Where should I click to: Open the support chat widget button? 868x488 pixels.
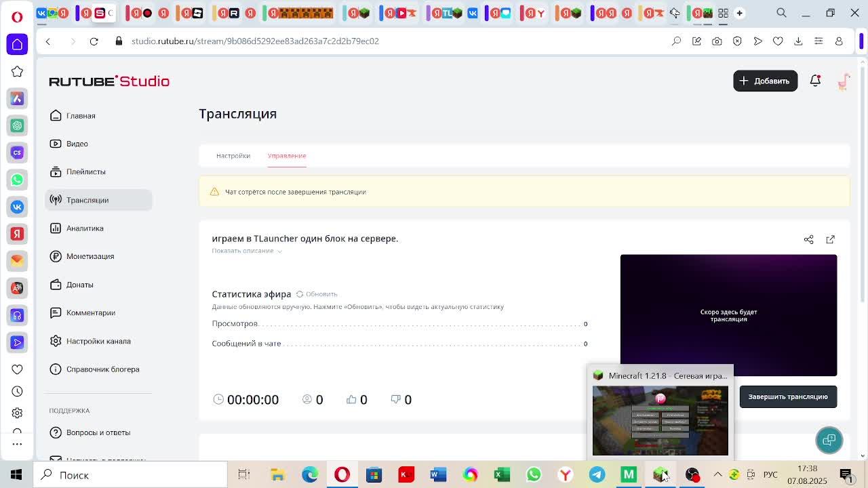829,441
